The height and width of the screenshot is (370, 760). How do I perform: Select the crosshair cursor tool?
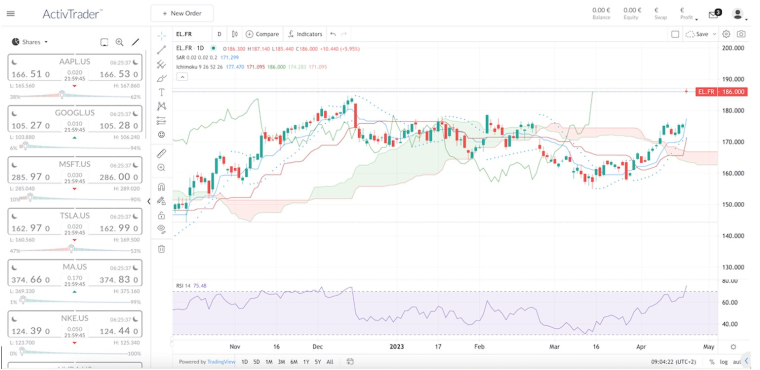pyautogui.click(x=162, y=35)
